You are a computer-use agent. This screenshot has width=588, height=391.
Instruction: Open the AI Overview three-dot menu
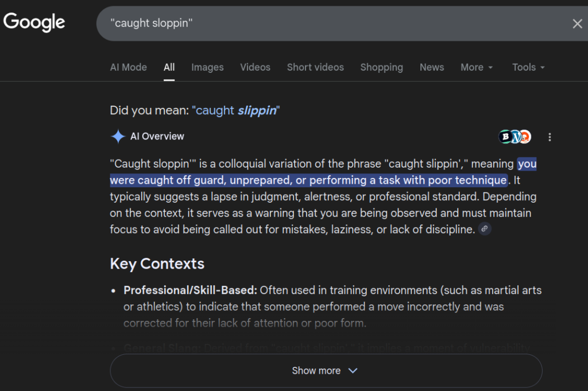[550, 137]
